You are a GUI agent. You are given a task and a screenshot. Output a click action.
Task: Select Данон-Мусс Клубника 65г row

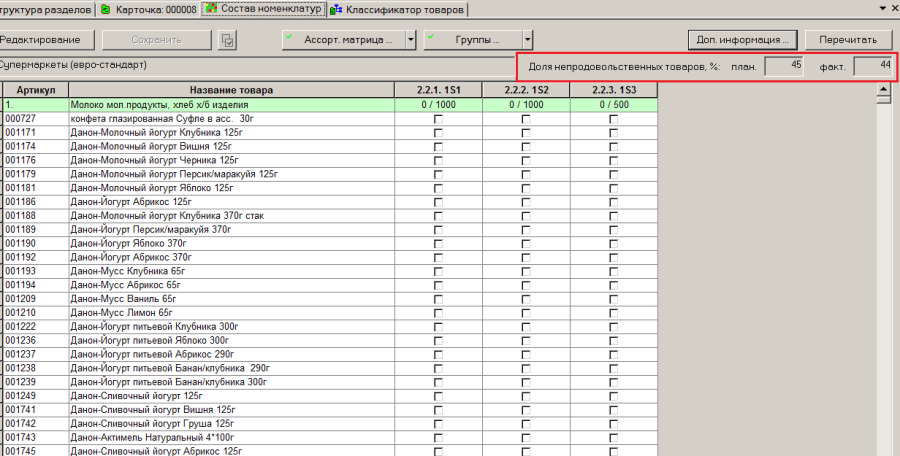pyautogui.click(x=330, y=271)
